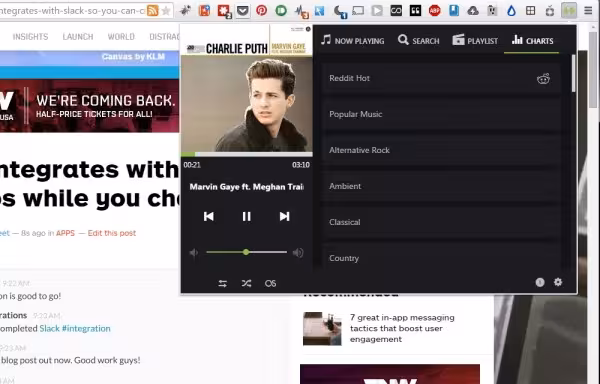Open the Country chart
Screen dimensions: 600x384
441,256
